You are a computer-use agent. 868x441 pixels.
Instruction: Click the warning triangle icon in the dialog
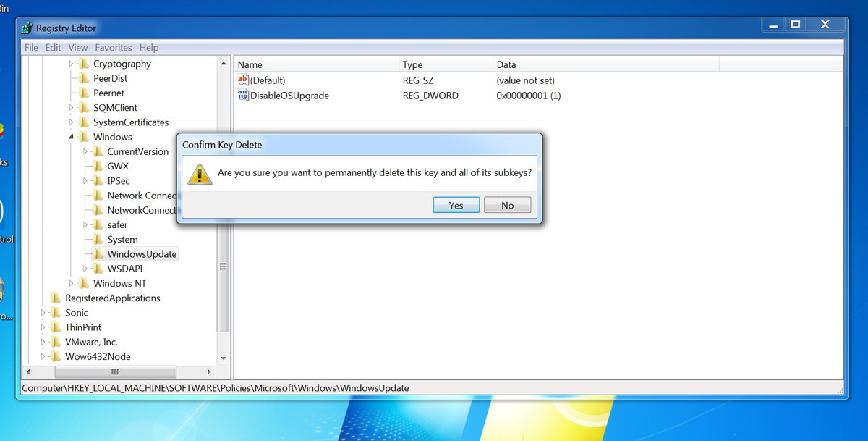click(x=199, y=174)
